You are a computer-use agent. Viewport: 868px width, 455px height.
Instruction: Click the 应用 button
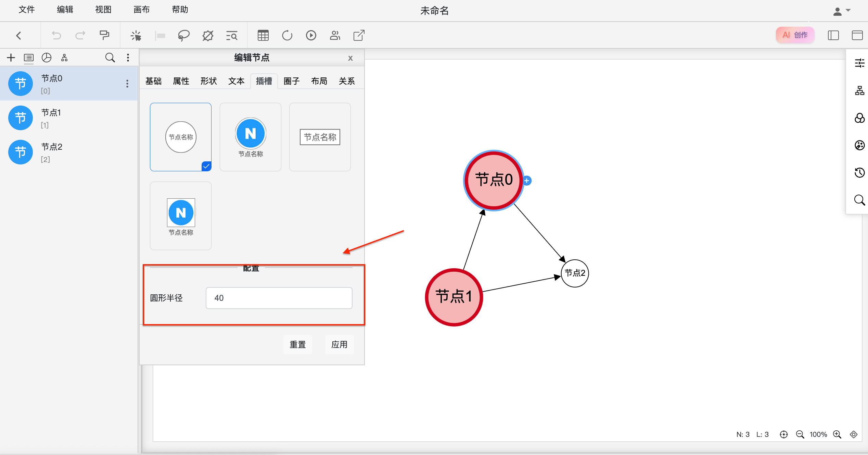[x=339, y=344]
